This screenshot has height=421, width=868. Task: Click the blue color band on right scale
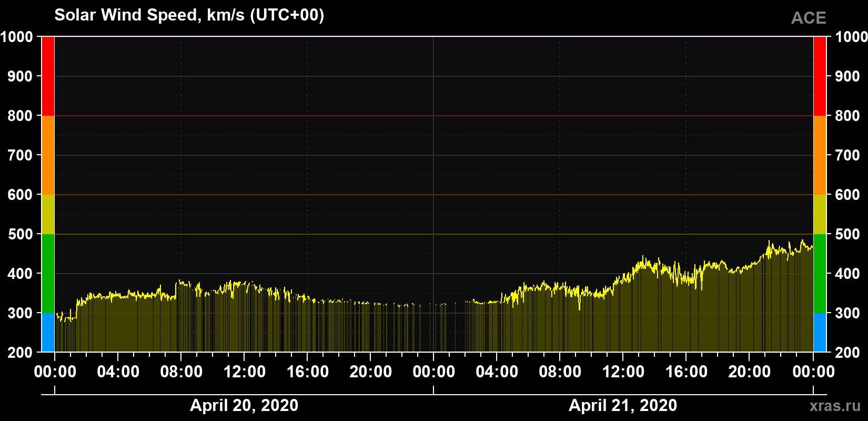coord(820,333)
